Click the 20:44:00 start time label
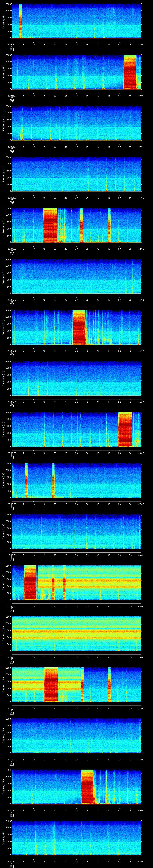Screen dimensions: 153x868 click(12, 402)
